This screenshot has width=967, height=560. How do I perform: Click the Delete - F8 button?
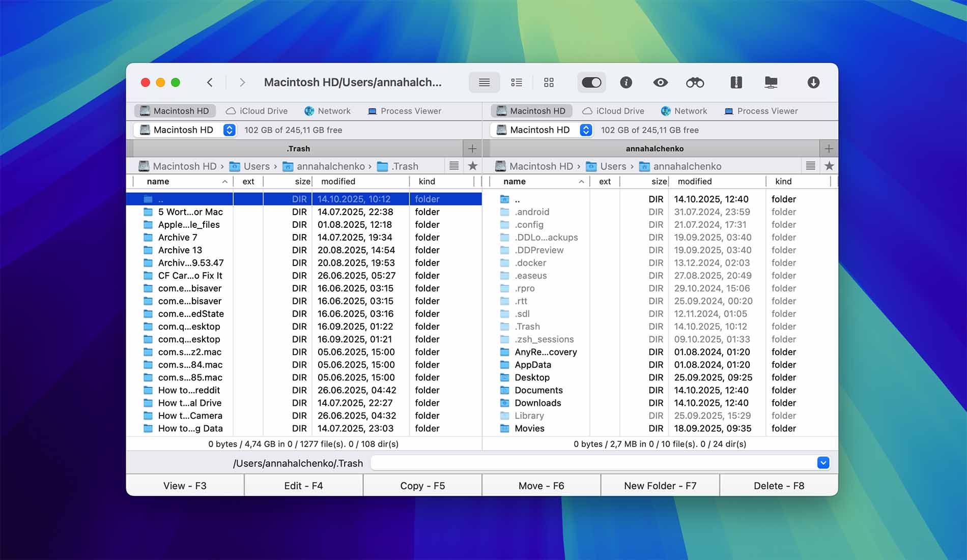click(779, 486)
